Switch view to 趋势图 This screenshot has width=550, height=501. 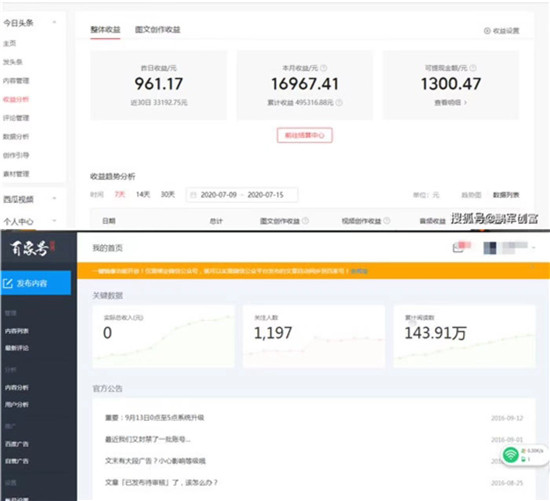(x=471, y=195)
